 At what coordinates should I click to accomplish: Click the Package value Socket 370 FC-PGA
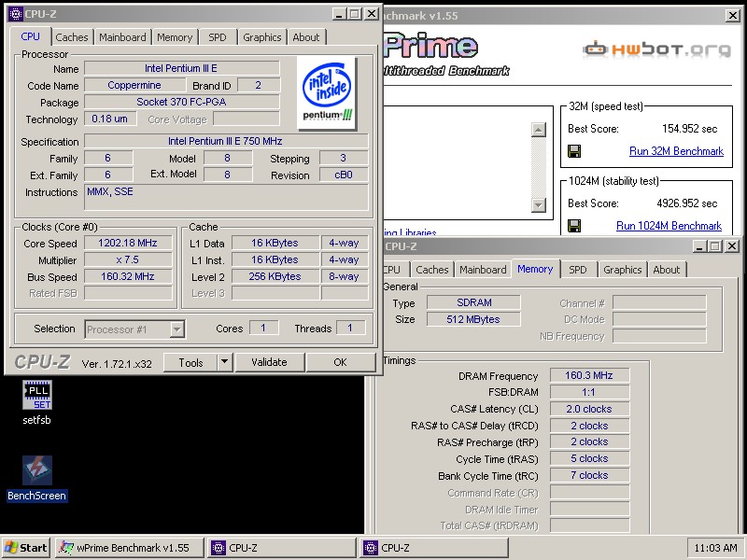(181, 102)
